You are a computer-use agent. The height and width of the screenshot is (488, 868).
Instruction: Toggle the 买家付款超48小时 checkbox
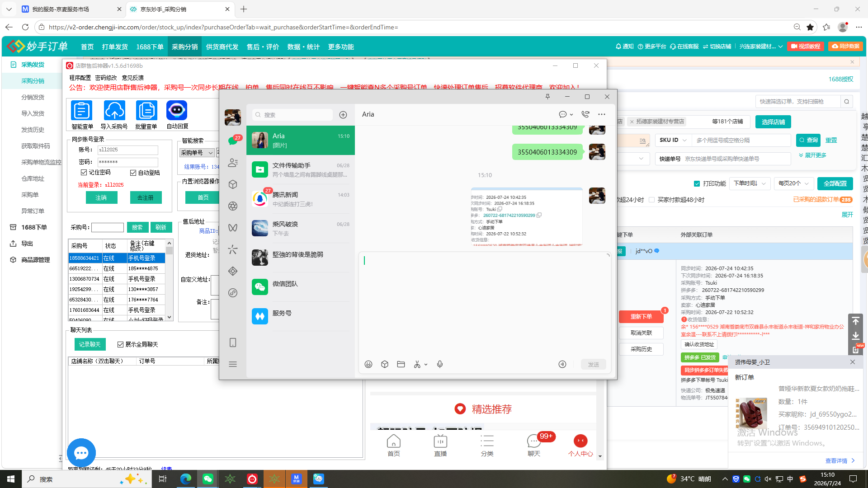652,200
